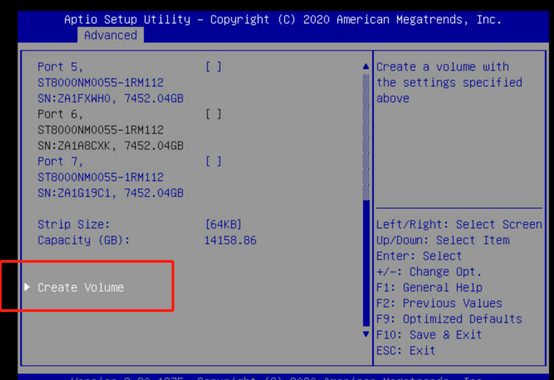
Task: Open the Advanced tab
Action: point(111,35)
